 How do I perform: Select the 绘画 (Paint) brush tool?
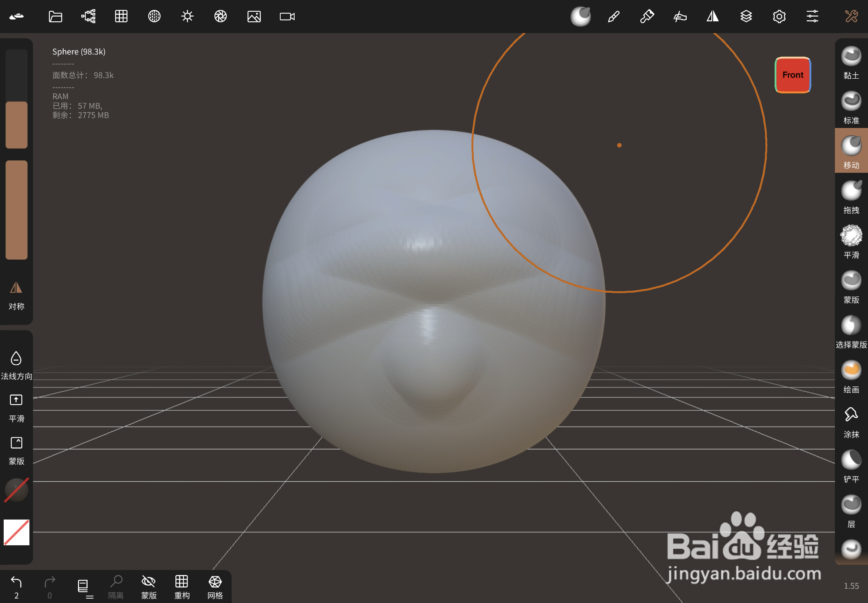(x=851, y=370)
